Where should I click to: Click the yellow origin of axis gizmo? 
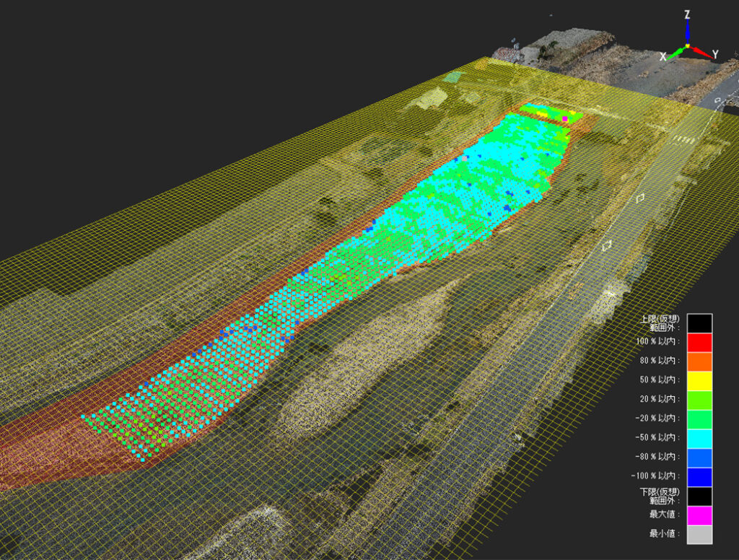(688, 46)
